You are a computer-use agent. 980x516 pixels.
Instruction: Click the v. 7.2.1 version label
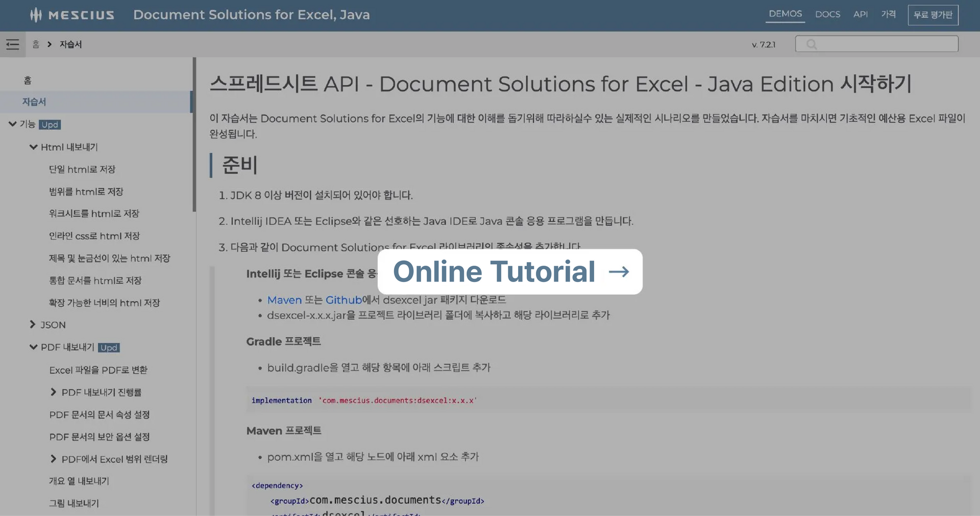764,44
